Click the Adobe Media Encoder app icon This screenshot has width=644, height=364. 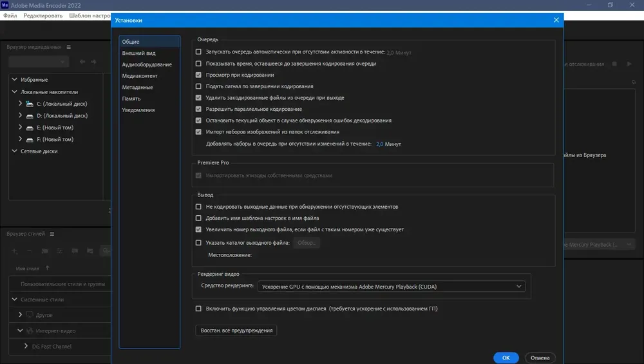[x=5, y=5]
